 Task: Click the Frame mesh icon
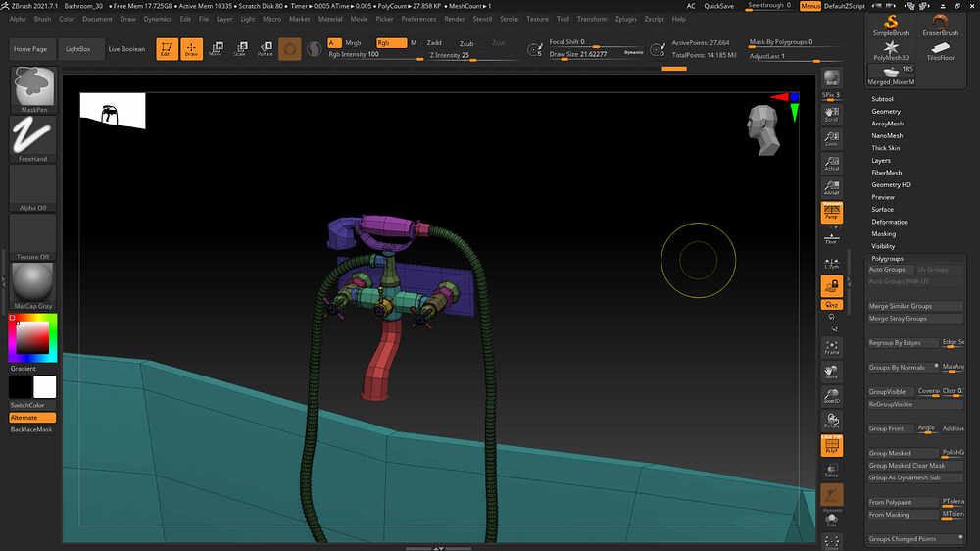832,348
